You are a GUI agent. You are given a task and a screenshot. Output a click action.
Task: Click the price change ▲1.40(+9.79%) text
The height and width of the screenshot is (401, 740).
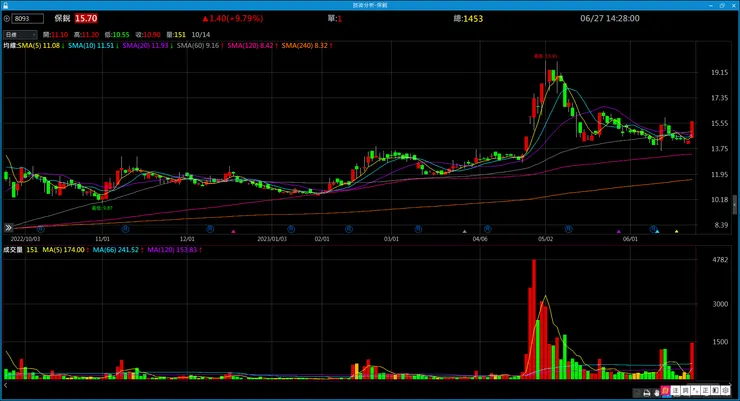(232, 18)
